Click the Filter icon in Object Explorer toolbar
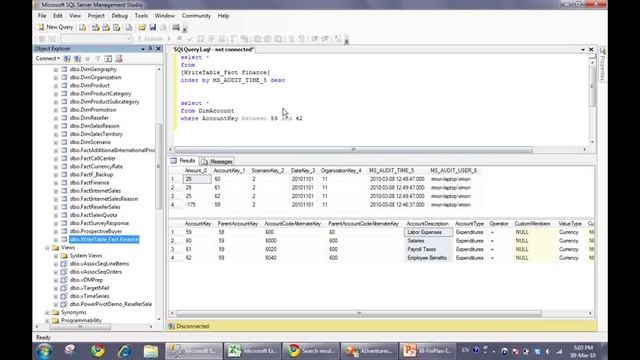This screenshot has height=360, width=640. (x=98, y=59)
